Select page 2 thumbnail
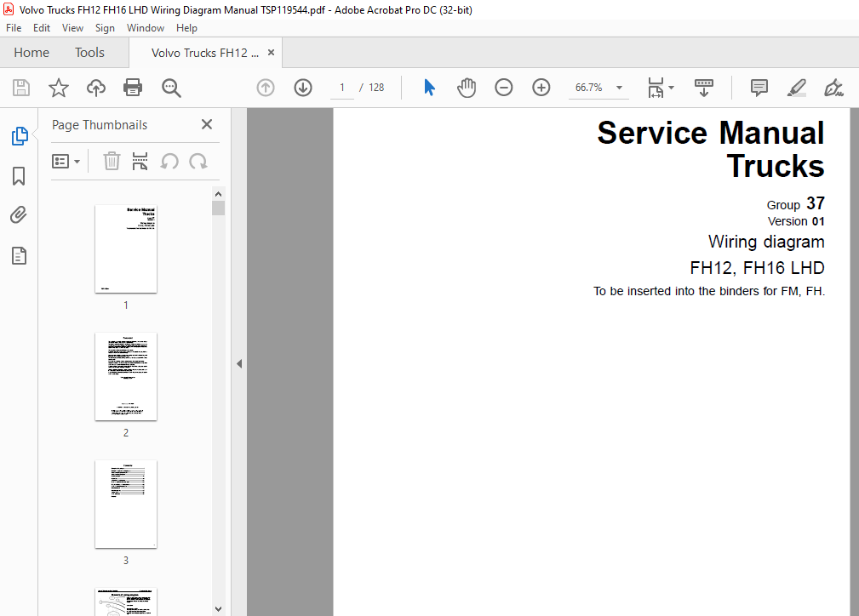 (x=125, y=377)
